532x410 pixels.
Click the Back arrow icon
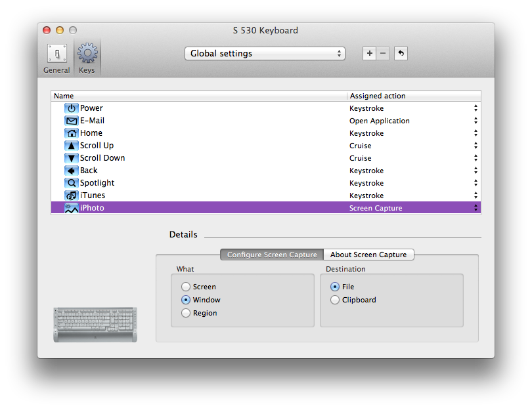click(71, 171)
